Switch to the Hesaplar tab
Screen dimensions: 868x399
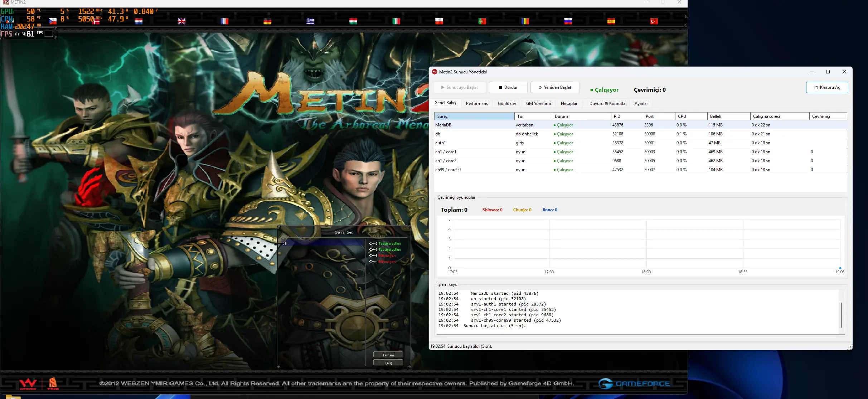click(569, 104)
